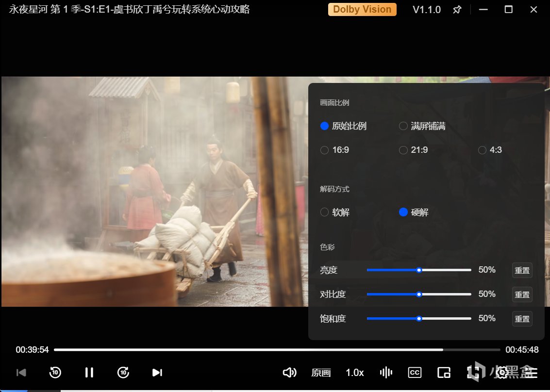This screenshot has width=550, height=392.
Task: Maximize the player window
Action: pos(509,10)
